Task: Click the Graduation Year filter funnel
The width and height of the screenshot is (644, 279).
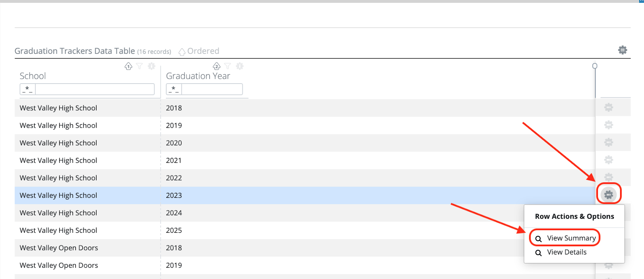Action: pos(227,66)
